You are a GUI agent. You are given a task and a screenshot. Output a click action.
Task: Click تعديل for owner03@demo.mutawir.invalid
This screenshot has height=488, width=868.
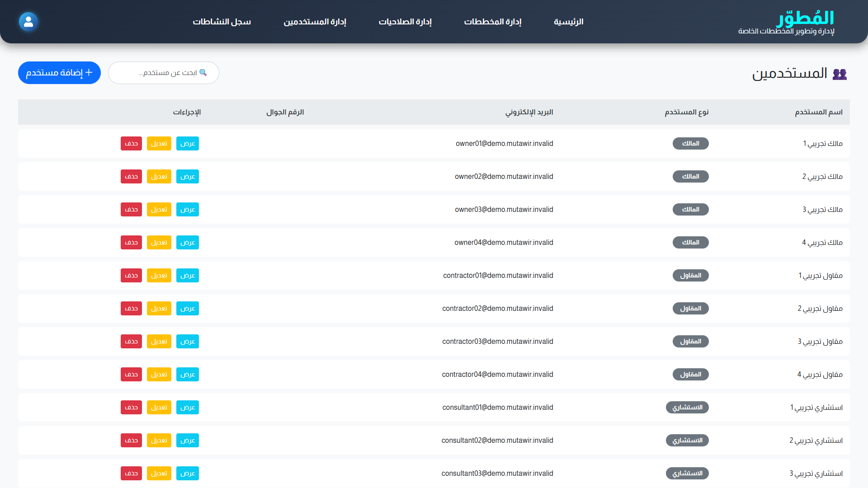159,209
